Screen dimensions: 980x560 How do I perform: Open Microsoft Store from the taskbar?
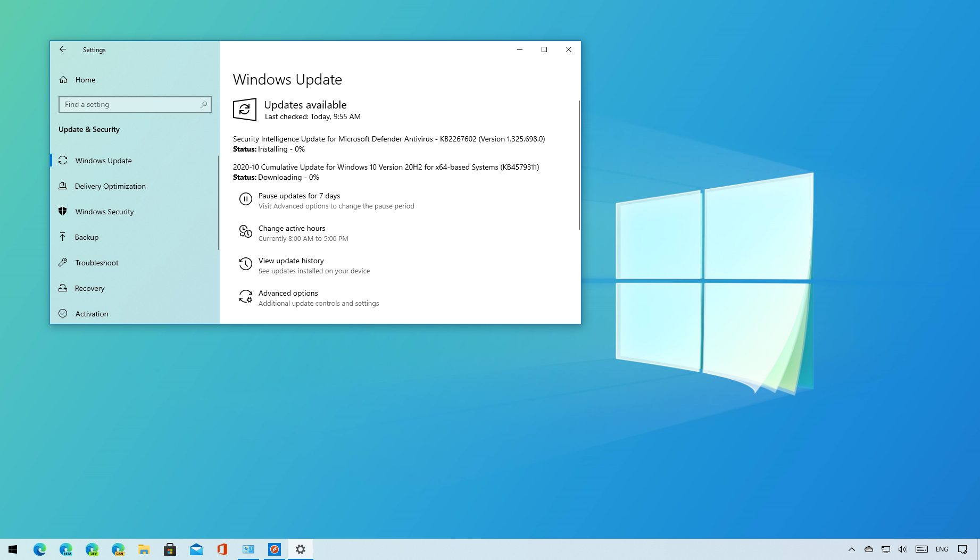coord(170,549)
